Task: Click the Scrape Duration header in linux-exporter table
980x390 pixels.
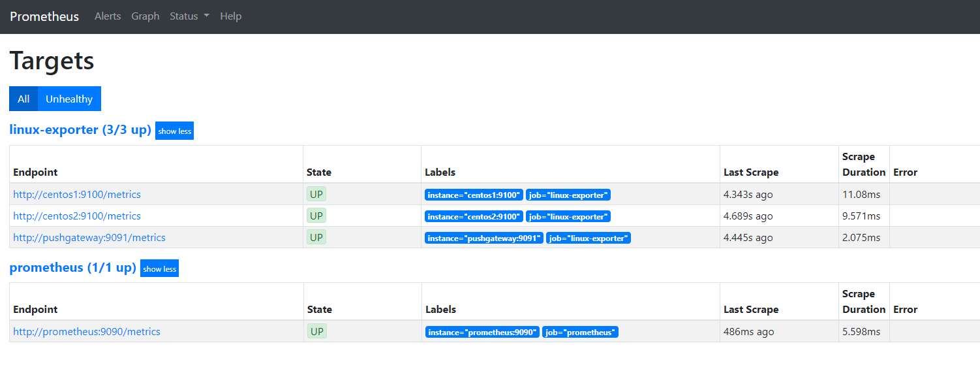Action: click(864, 165)
